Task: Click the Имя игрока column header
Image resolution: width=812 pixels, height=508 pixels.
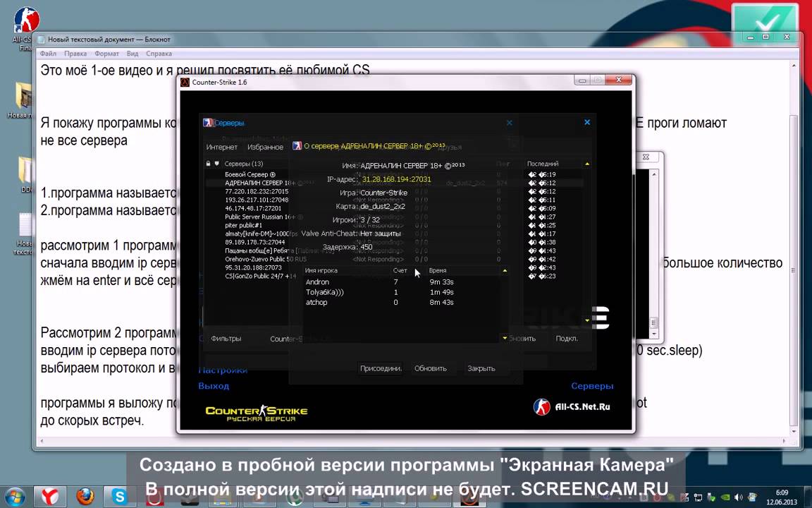Action: click(321, 271)
